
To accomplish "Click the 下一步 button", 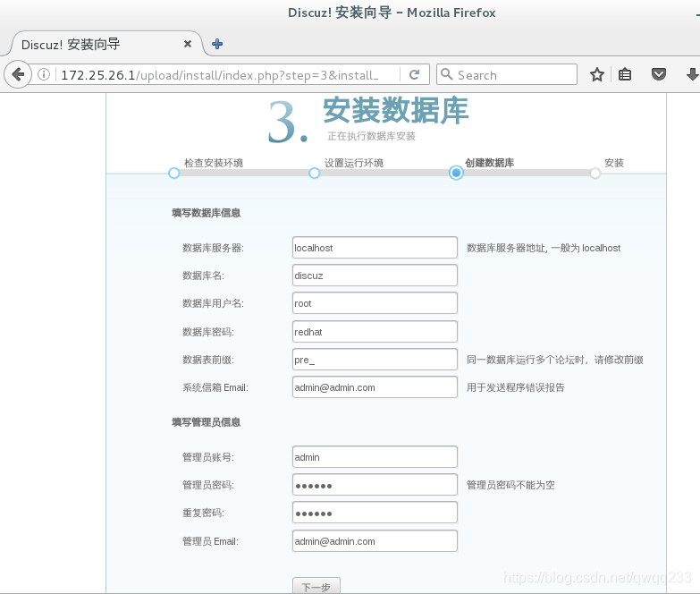I will click(316, 586).
